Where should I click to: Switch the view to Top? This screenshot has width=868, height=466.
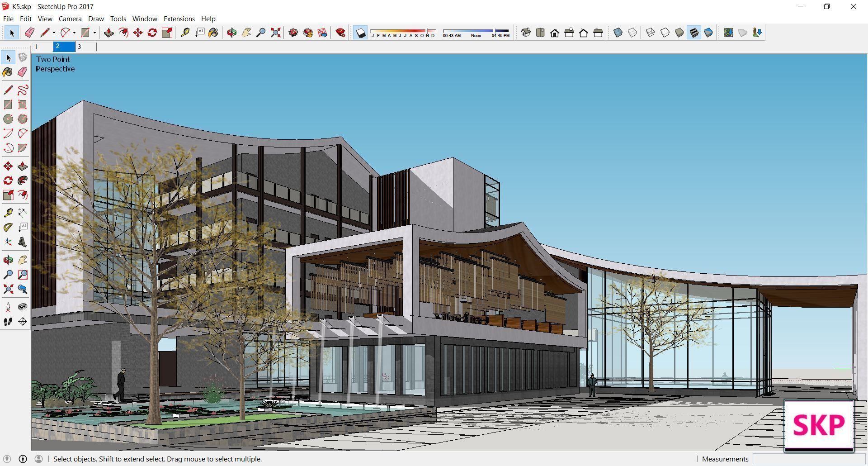541,33
